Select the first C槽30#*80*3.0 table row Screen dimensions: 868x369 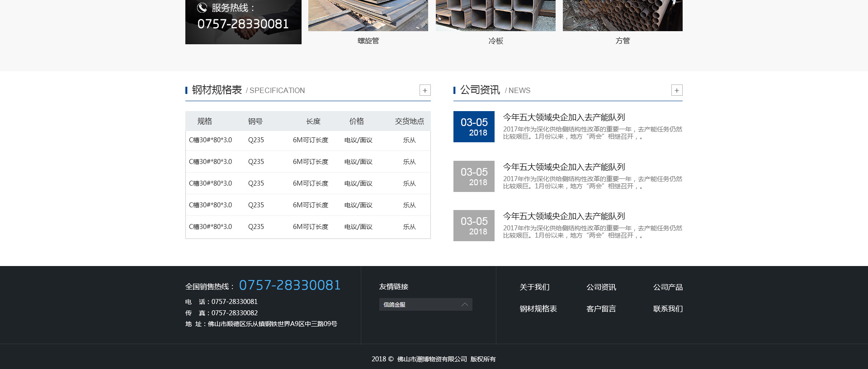pos(307,140)
